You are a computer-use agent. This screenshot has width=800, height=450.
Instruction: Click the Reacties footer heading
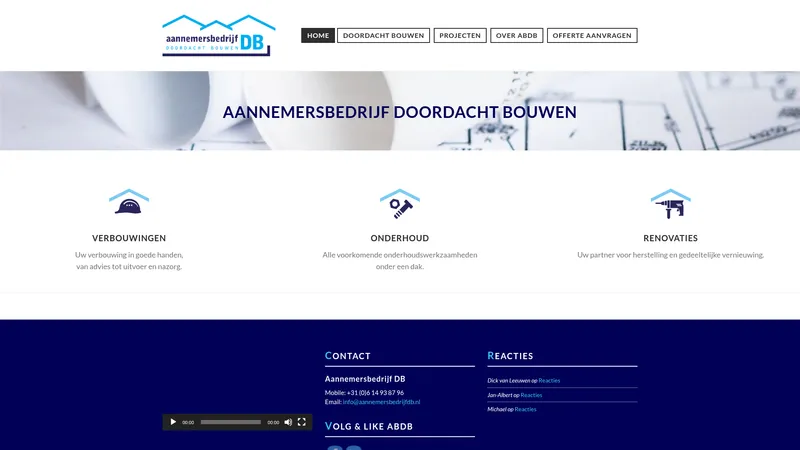pos(510,356)
